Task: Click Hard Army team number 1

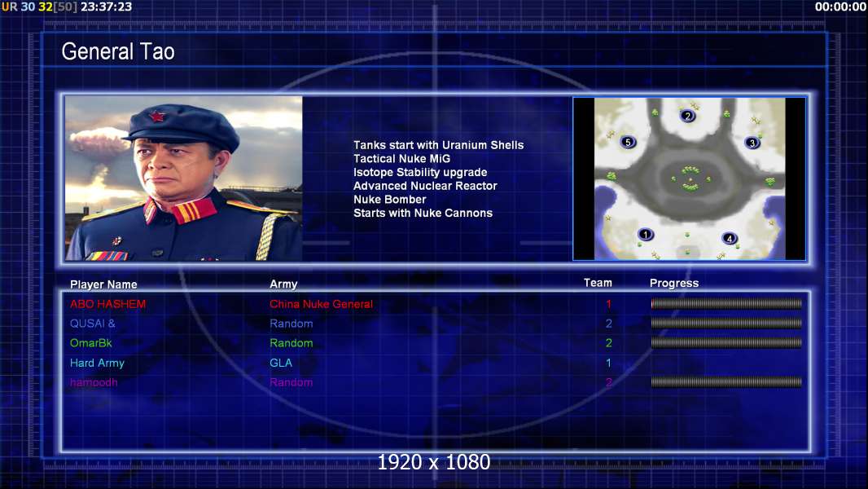Action: 608,363
